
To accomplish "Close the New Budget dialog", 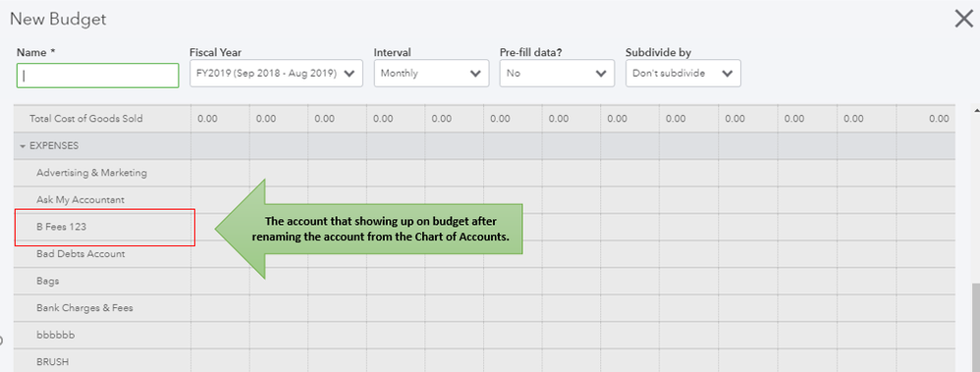I will tap(963, 20).
